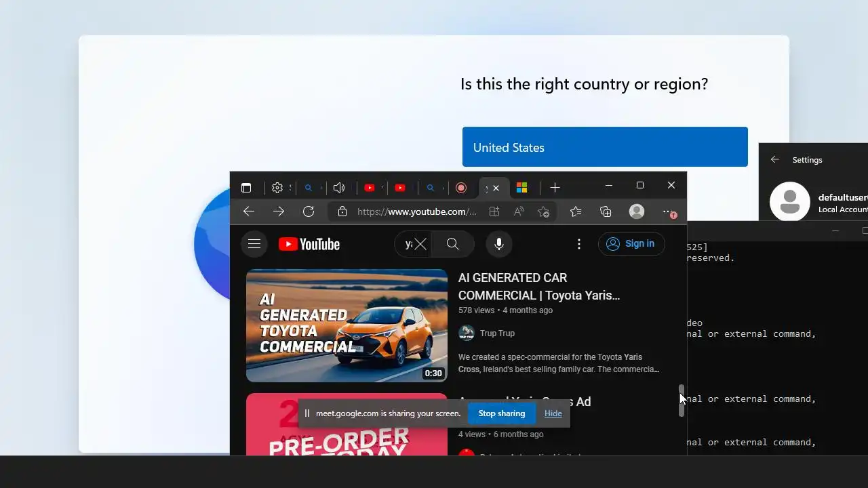868x488 pixels.
Task: Go forward in the Edge browser
Action: (279, 211)
